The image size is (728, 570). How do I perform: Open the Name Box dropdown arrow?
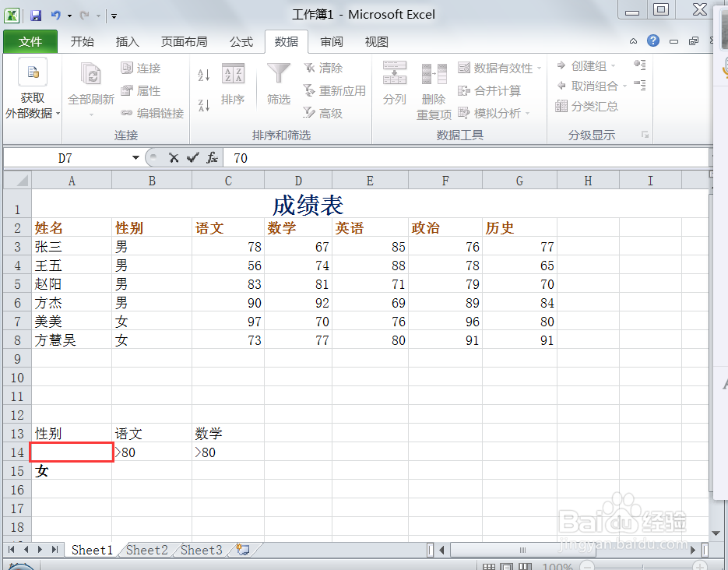(x=135, y=157)
